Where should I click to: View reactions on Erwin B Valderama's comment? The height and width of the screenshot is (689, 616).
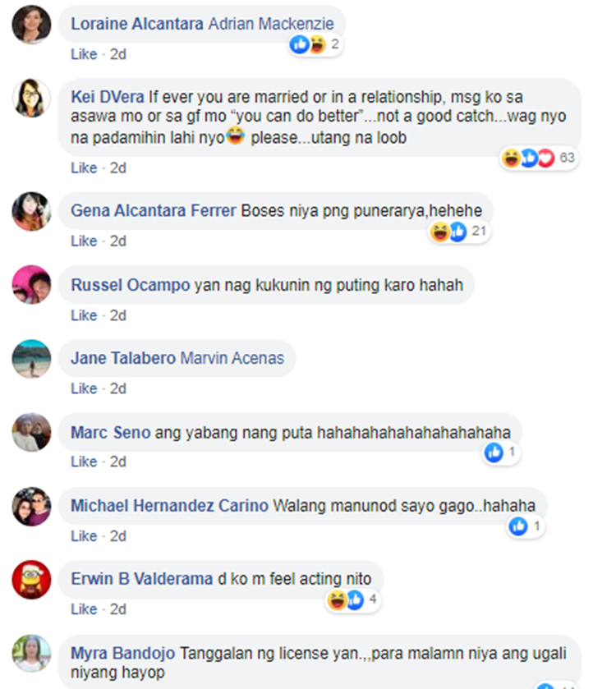pos(353,599)
